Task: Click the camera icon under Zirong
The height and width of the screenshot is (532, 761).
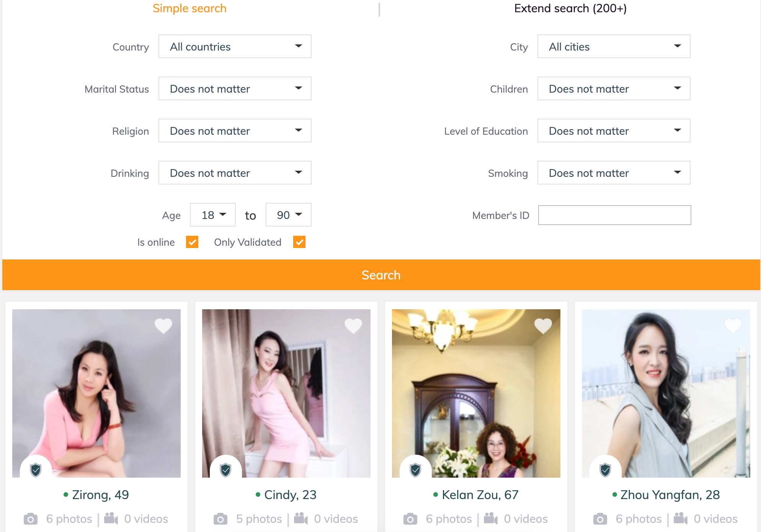Action: click(31, 519)
